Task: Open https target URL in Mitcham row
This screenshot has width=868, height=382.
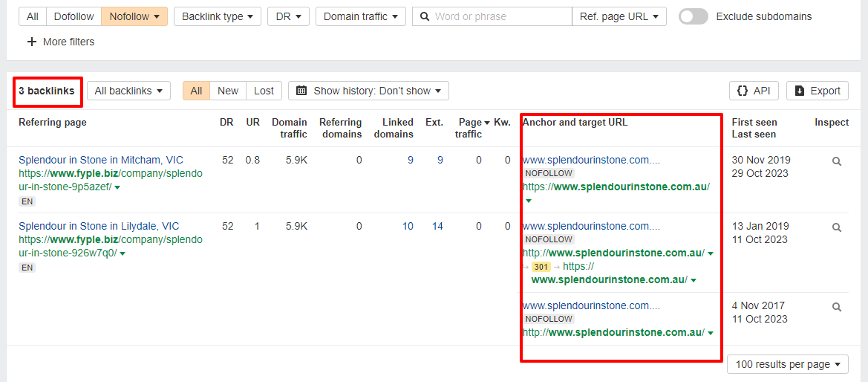Action: [x=616, y=187]
